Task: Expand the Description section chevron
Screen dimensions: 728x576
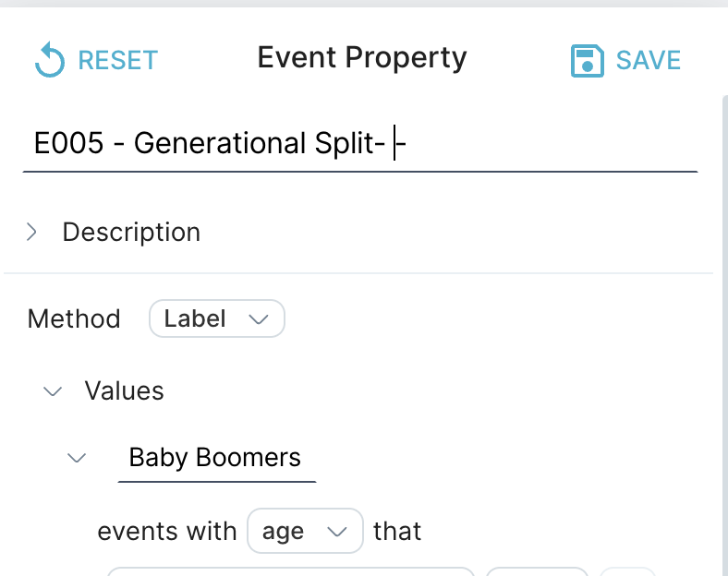Action: [x=31, y=232]
